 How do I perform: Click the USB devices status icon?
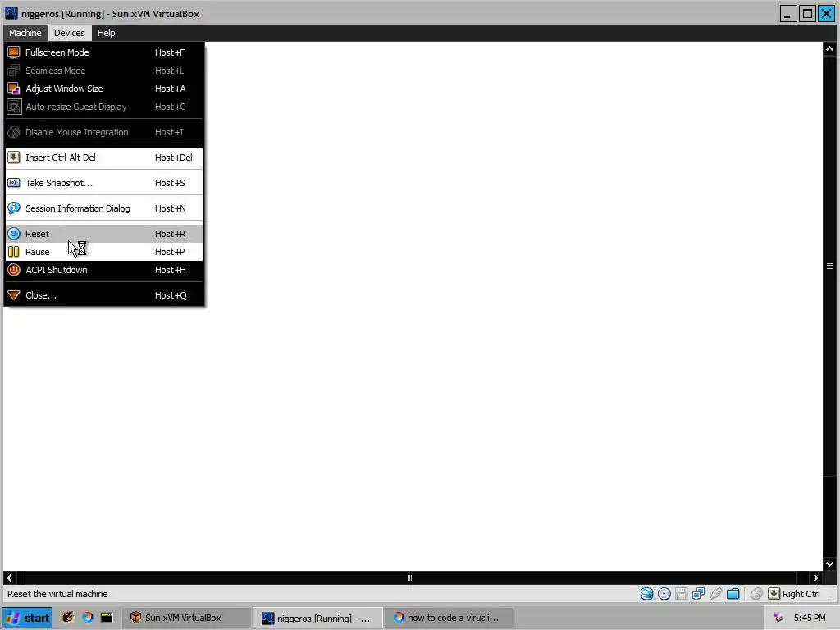pyautogui.click(x=715, y=594)
